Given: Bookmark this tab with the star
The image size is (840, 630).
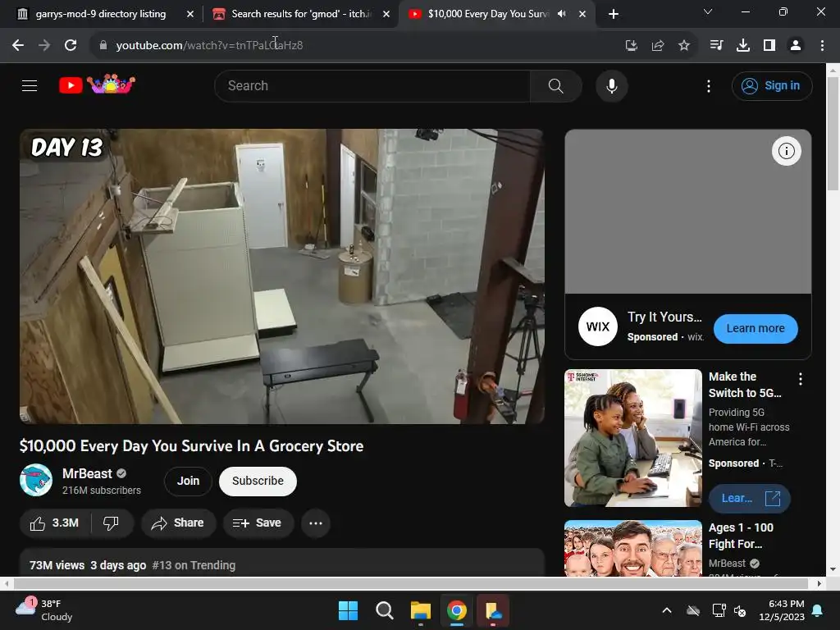Looking at the screenshot, I should [x=684, y=46].
